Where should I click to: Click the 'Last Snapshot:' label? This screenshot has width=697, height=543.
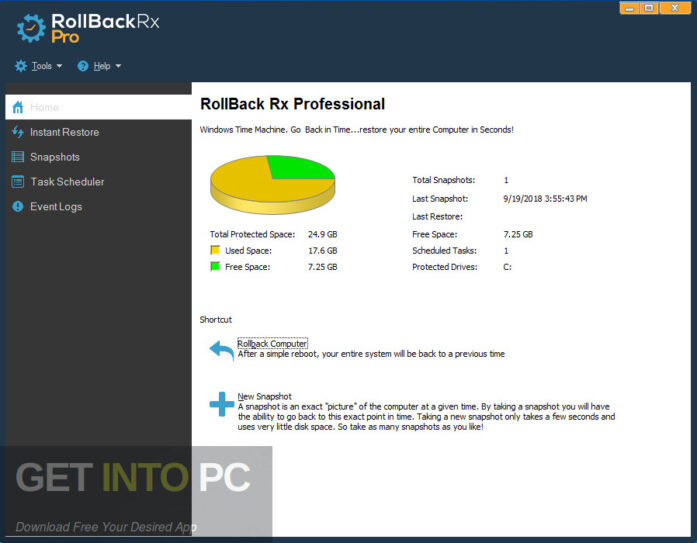pyautogui.click(x=440, y=199)
